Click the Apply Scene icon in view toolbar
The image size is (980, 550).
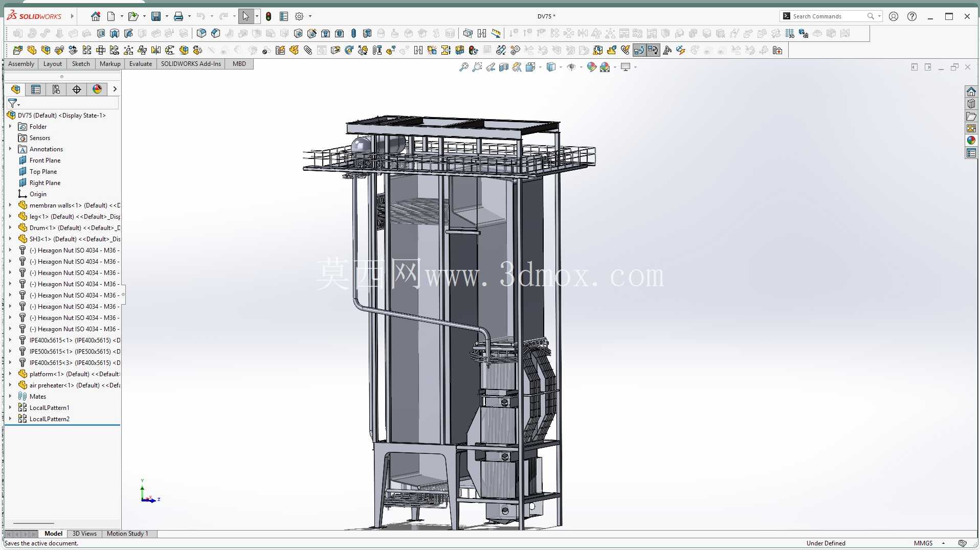tap(605, 67)
